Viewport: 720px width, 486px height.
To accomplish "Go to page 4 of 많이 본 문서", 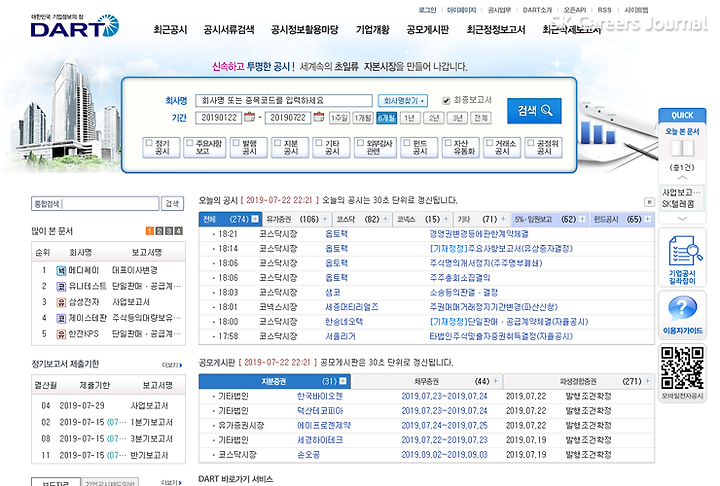I will [x=179, y=231].
